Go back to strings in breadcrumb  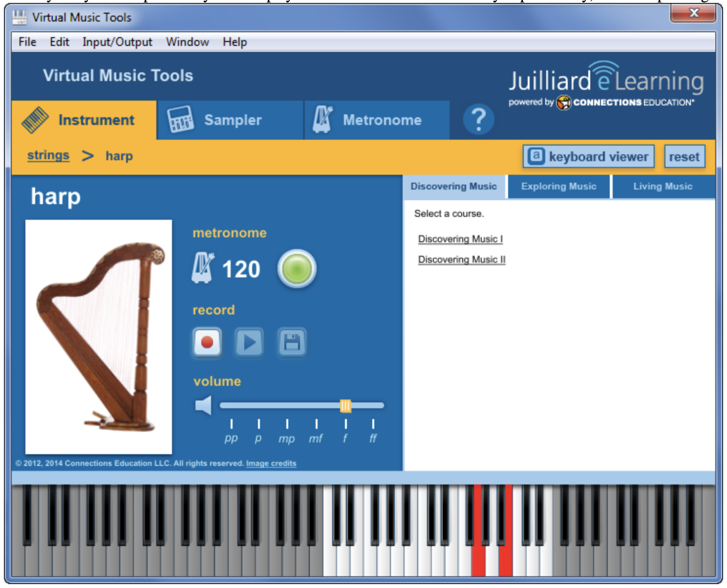pyautogui.click(x=48, y=155)
